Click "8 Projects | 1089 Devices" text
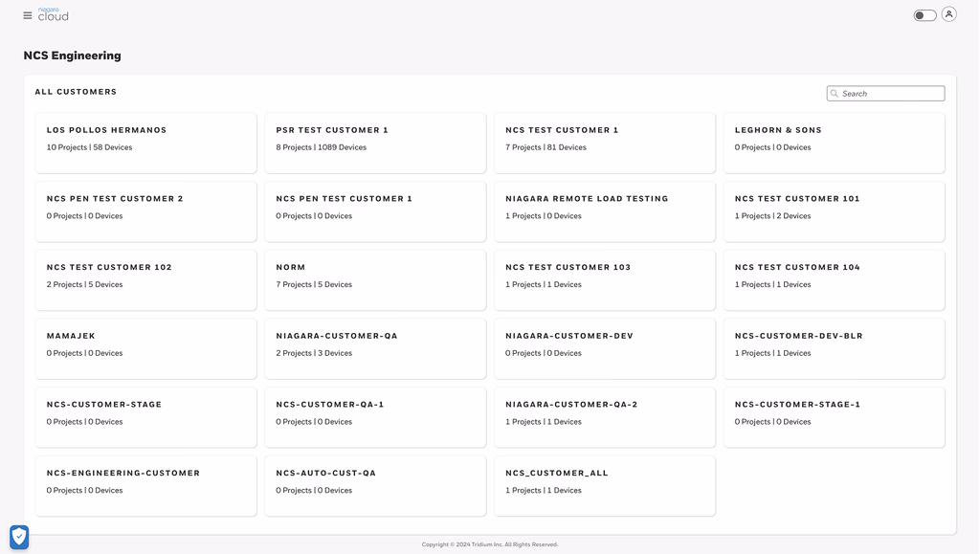The image size is (980, 554). tap(322, 147)
